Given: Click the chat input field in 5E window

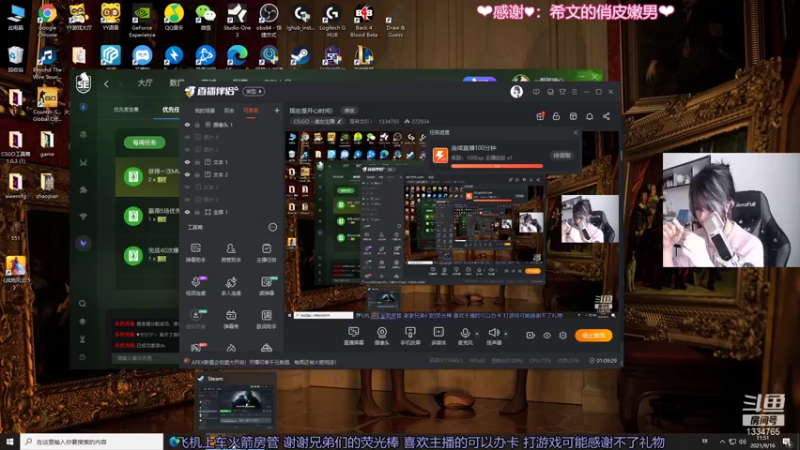Looking at the screenshot, I should [x=145, y=358].
